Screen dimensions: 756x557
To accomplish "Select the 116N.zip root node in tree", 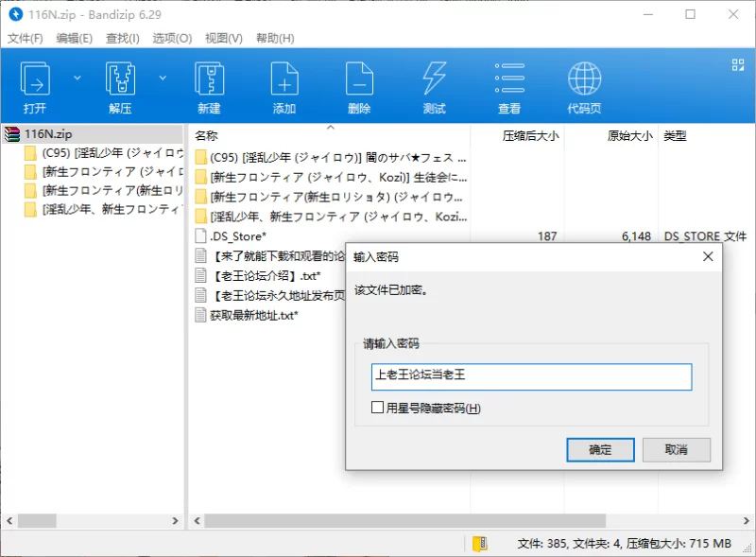I will pyautogui.click(x=47, y=134).
